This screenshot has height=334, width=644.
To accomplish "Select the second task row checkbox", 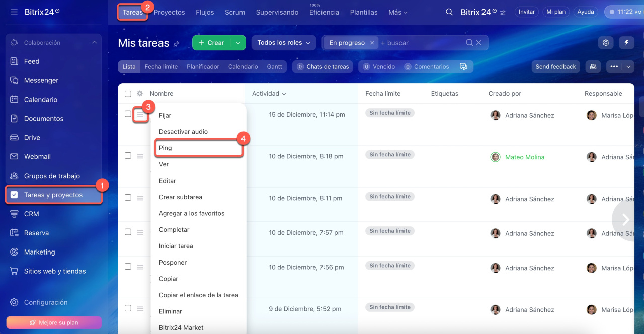I will click(x=128, y=156).
